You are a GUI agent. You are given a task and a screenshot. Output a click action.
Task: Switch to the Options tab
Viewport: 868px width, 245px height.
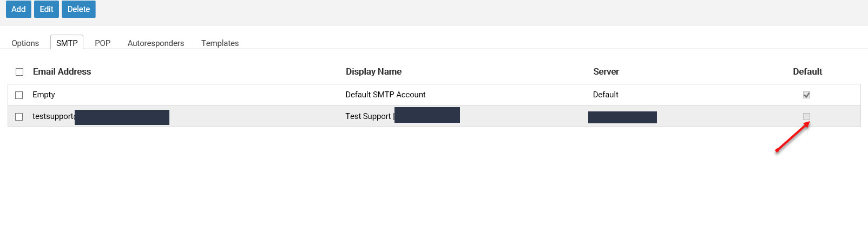click(x=25, y=43)
